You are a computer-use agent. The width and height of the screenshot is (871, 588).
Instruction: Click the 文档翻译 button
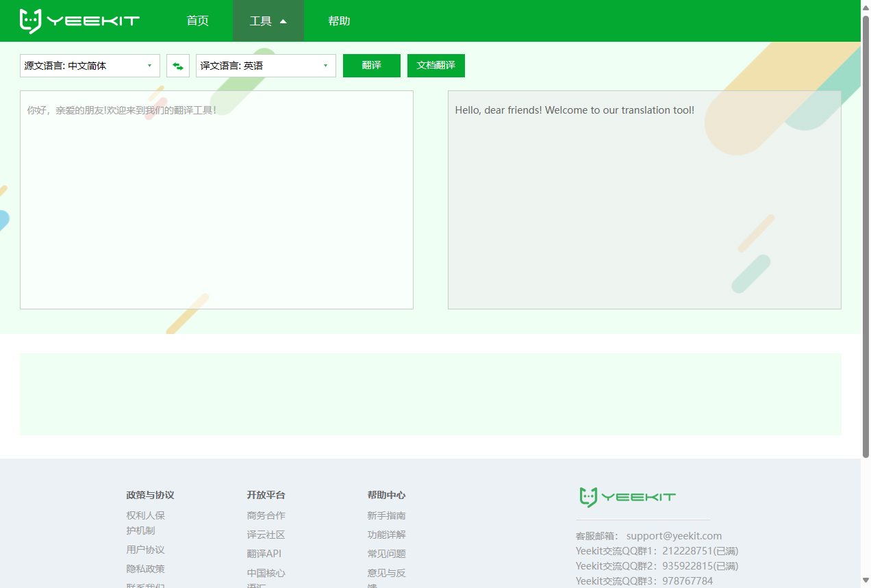(435, 66)
